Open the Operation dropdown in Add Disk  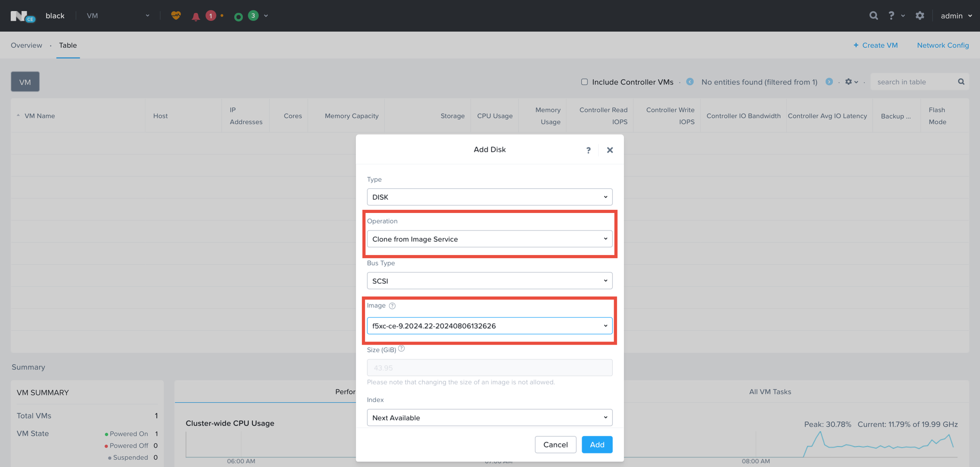click(x=489, y=239)
